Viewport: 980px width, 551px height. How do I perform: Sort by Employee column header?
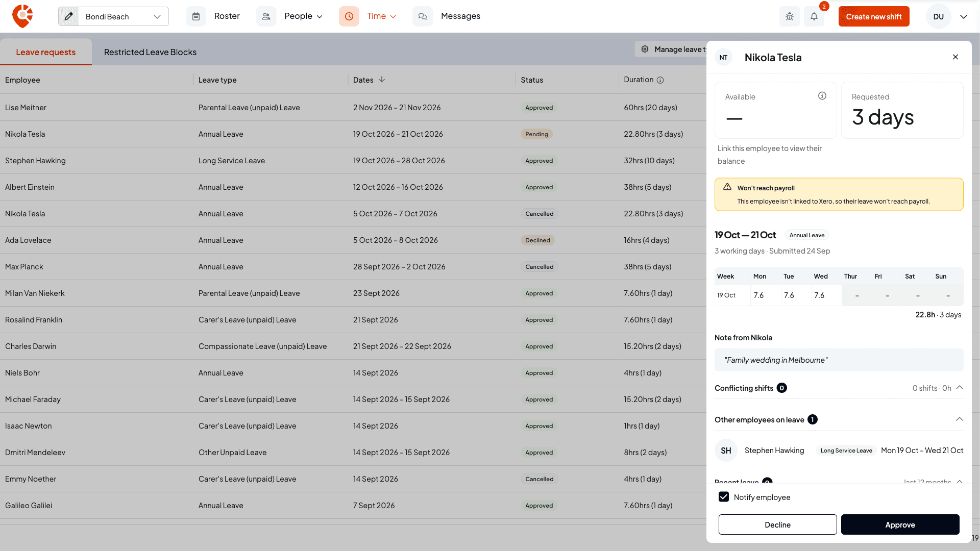tap(22, 80)
